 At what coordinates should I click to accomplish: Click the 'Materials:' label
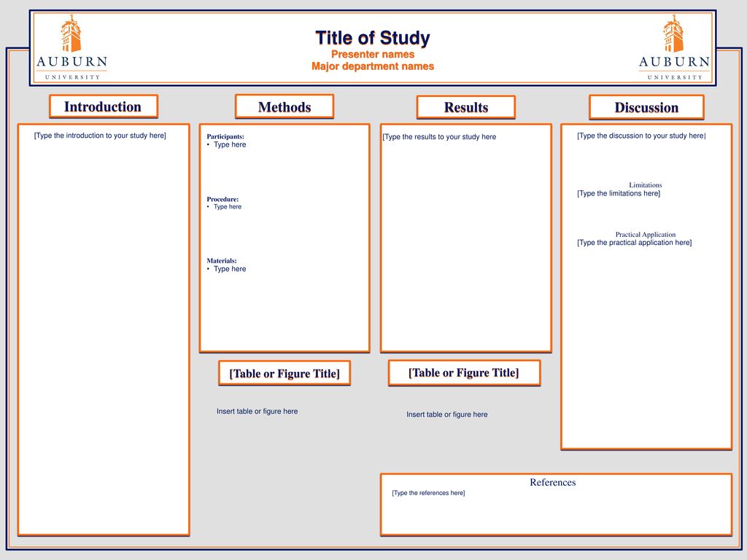coord(222,261)
